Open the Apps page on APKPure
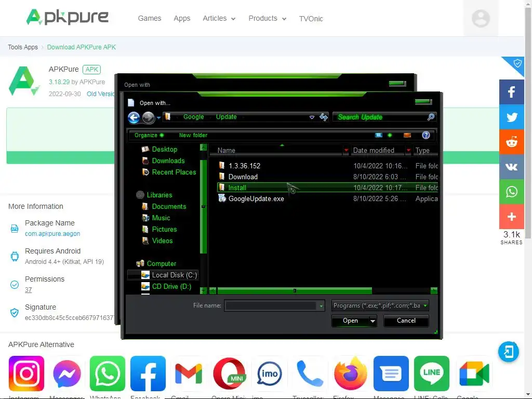 [x=182, y=18]
